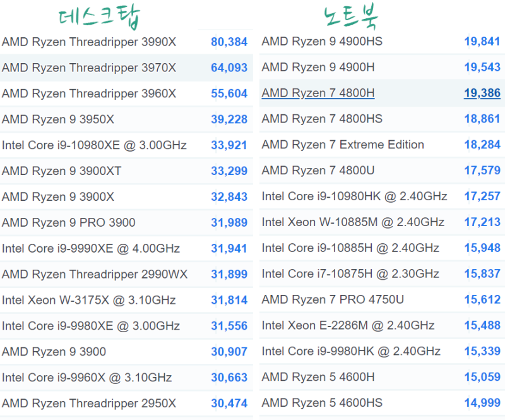Click score 18,861
This screenshot has height=420, width=505.
(x=482, y=119)
